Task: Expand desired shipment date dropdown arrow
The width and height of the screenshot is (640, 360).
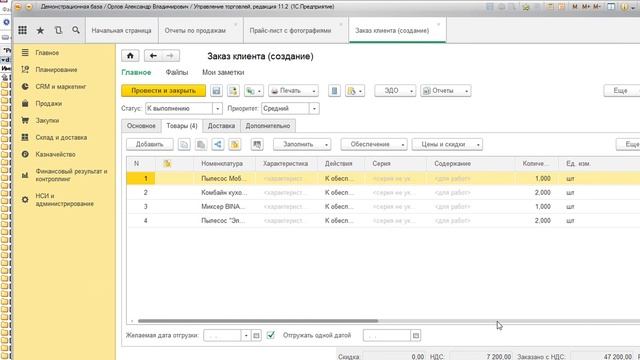Action: coord(246,336)
